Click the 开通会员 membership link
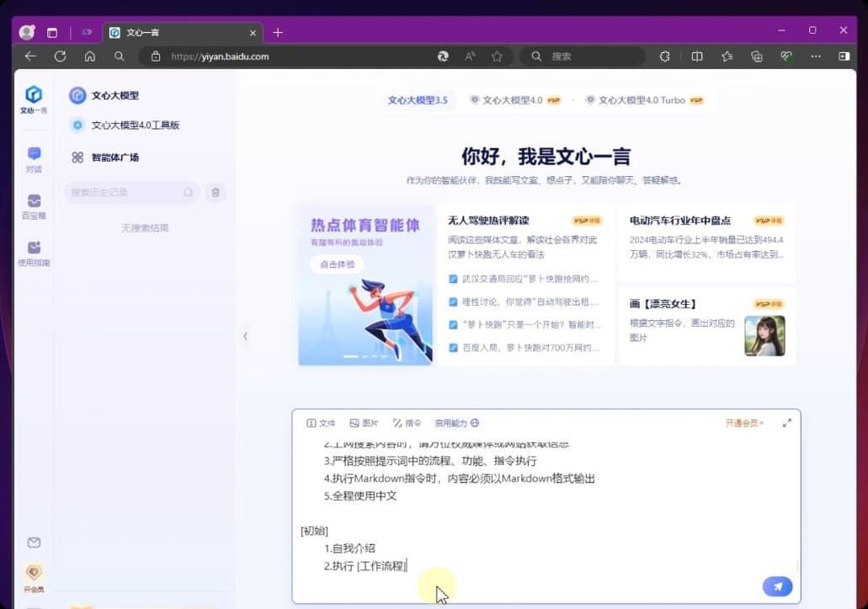The image size is (868, 609). pos(739,423)
